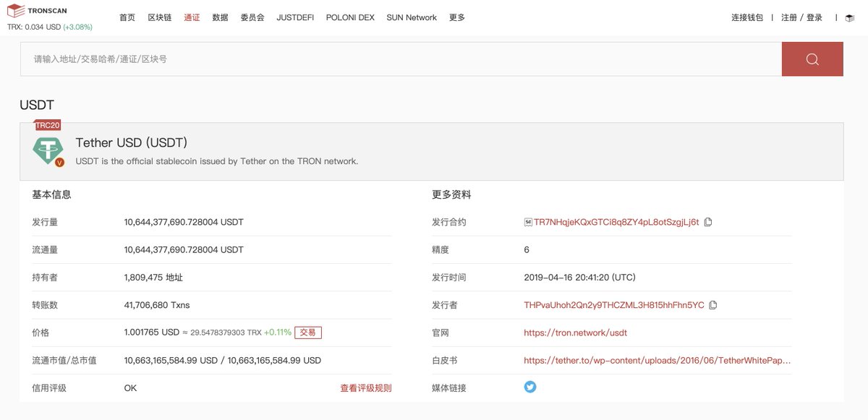Click the USDT page heading
This screenshot has height=420, width=868.
[x=37, y=106]
